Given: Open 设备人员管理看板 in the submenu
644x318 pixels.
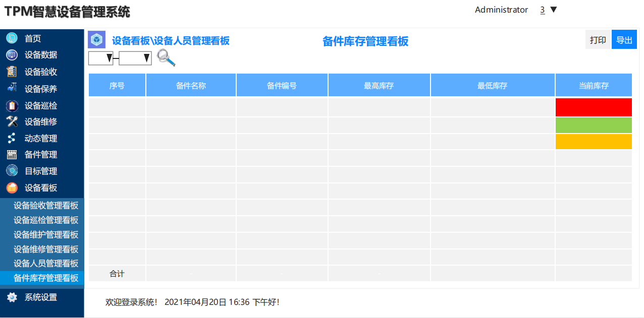Looking at the screenshot, I should click(x=46, y=264).
